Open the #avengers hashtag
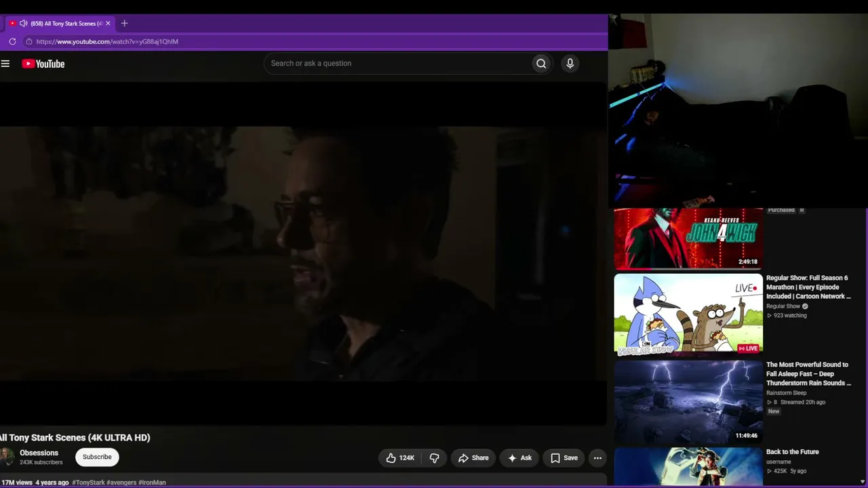Viewport: 868px width, 488px height. [121, 483]
